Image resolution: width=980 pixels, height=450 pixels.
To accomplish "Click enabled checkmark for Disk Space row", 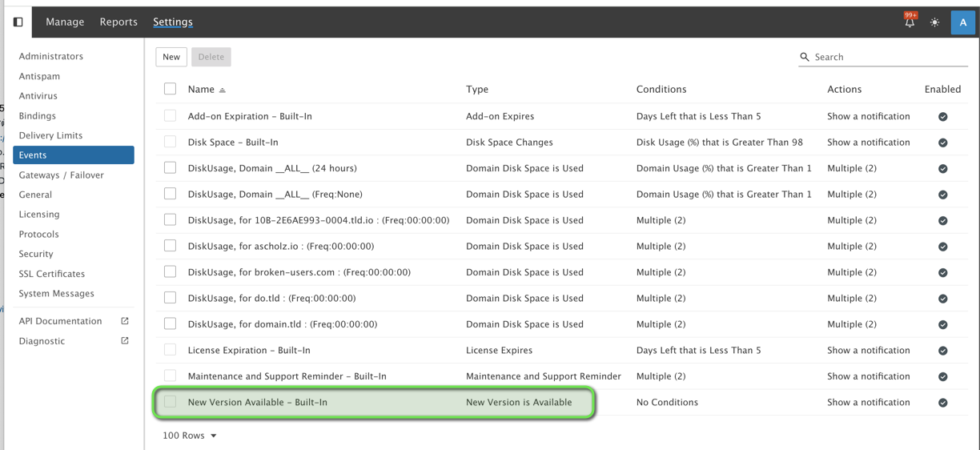I will coord(942,143).
